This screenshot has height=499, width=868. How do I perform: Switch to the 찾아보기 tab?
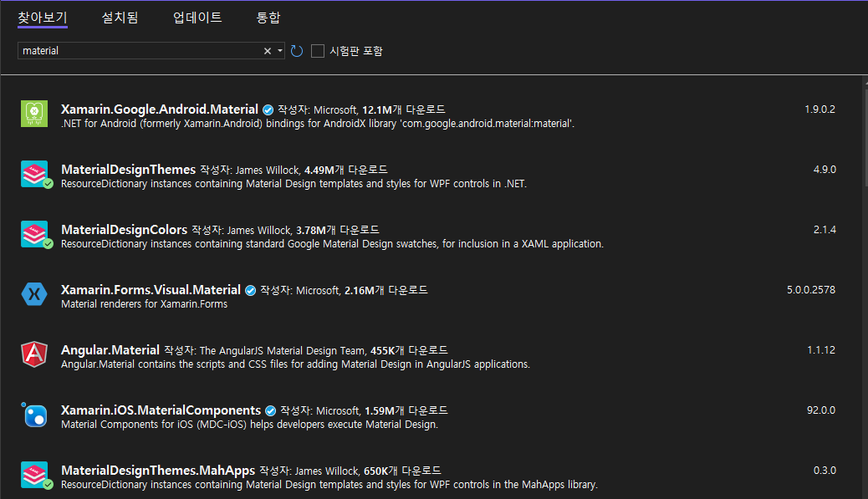coord(43,18)
